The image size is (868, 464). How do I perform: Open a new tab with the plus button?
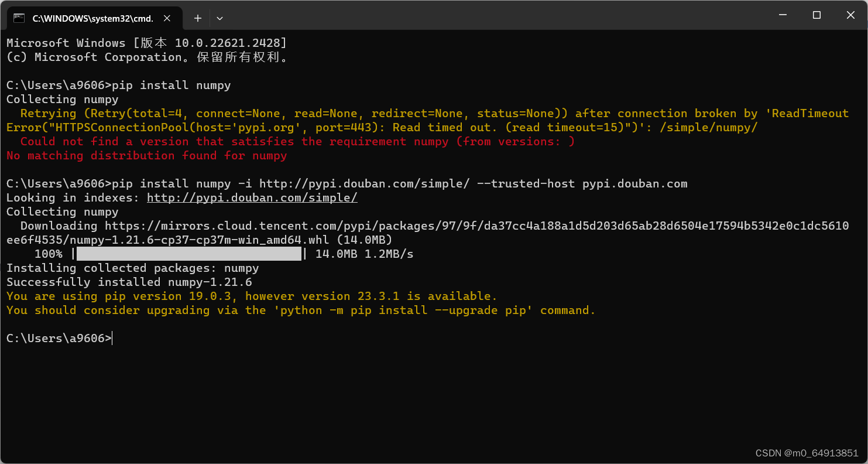tap(197, 18)
